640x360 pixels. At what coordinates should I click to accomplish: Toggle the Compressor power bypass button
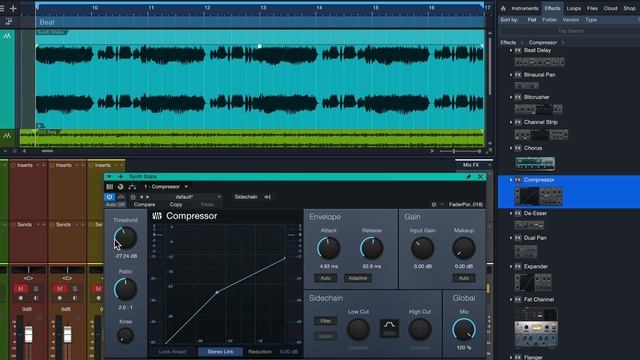click(109, 197)
